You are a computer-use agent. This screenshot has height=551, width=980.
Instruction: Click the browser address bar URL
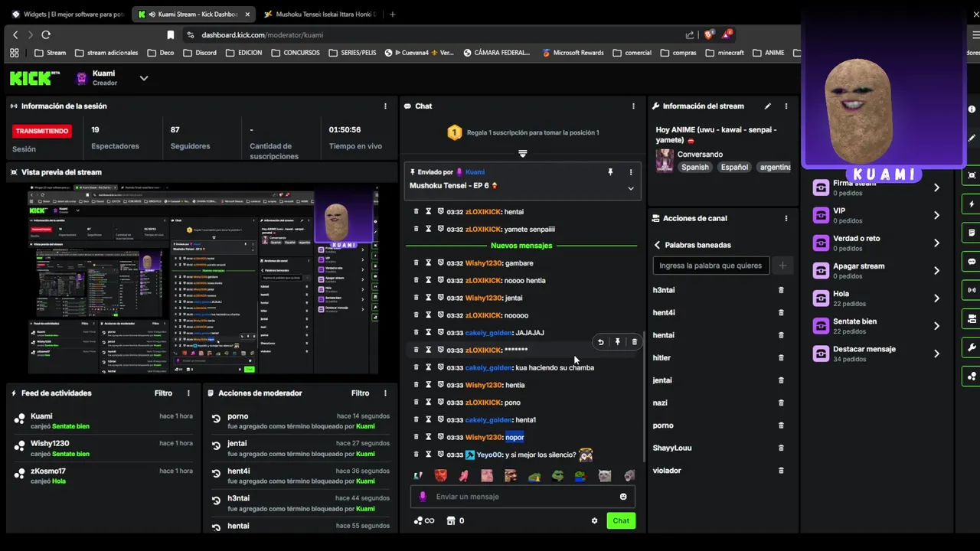coord(262,34)
